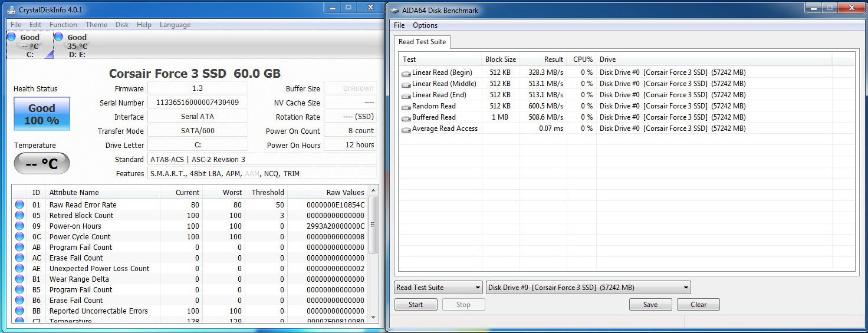Open the Edit menu in CrystalDiskInfo

(35, 25)
